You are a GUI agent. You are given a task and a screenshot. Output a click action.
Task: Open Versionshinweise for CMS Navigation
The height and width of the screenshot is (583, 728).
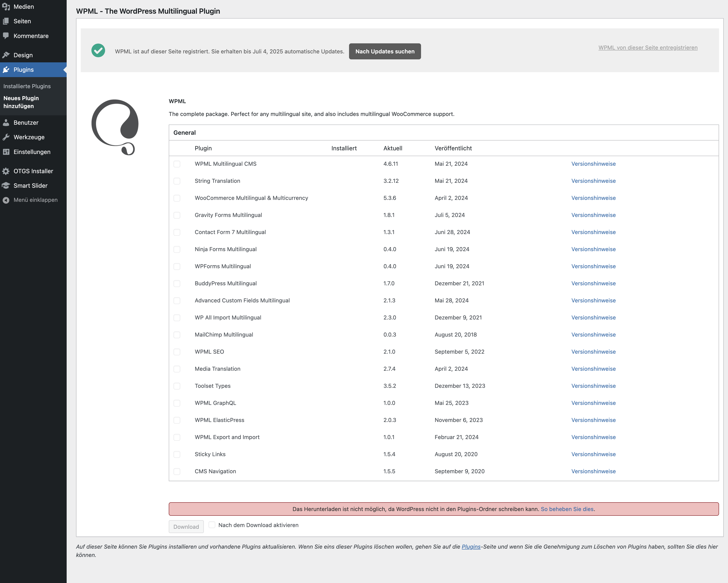pyautogui.click(x=593, y=471)
